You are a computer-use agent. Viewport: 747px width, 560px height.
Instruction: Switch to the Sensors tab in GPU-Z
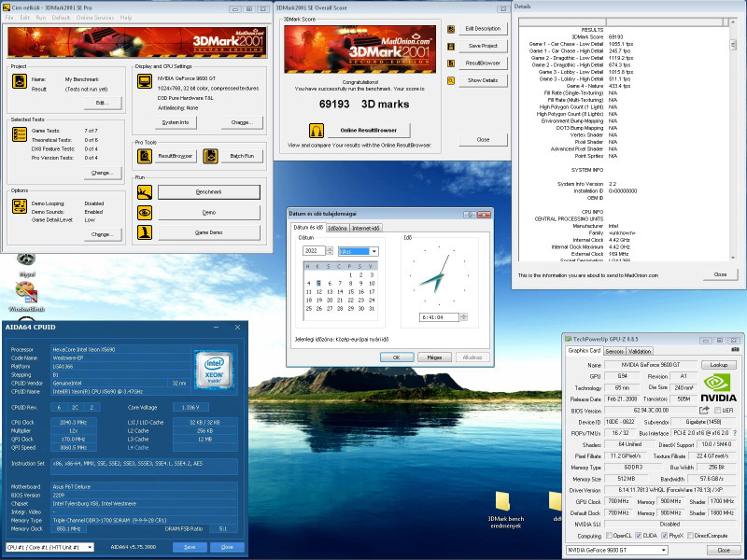coord(614,351)
